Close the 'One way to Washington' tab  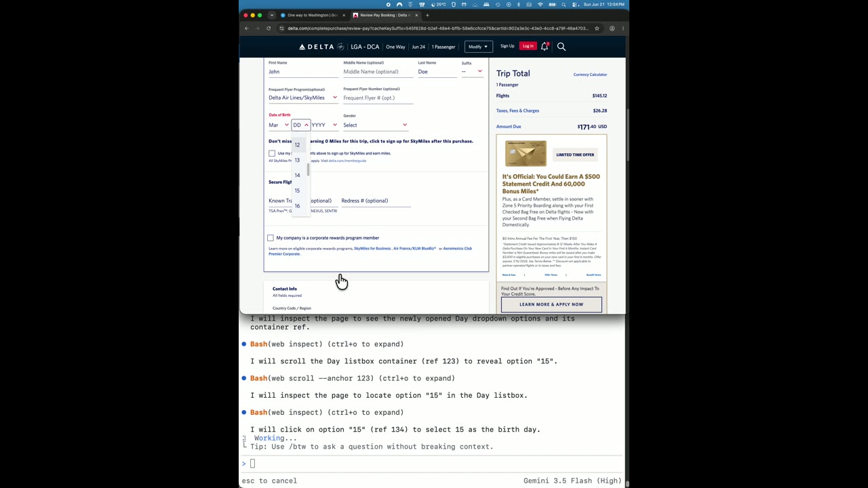tap(344, 15)
